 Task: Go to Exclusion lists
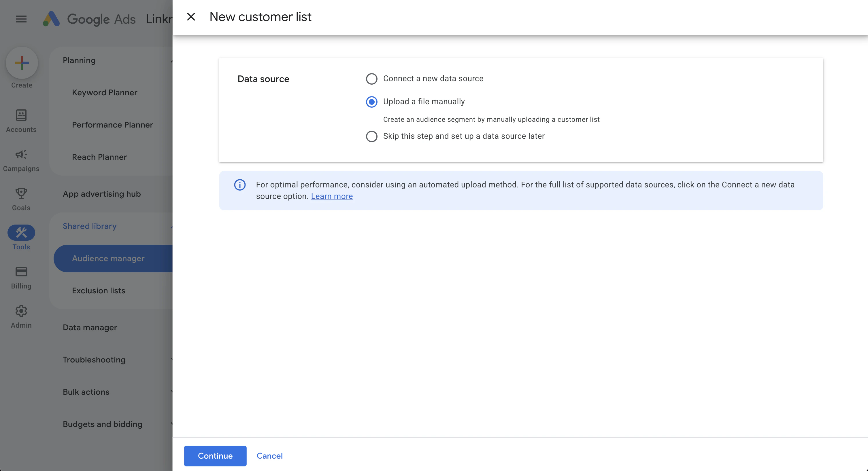pos(98,290)
